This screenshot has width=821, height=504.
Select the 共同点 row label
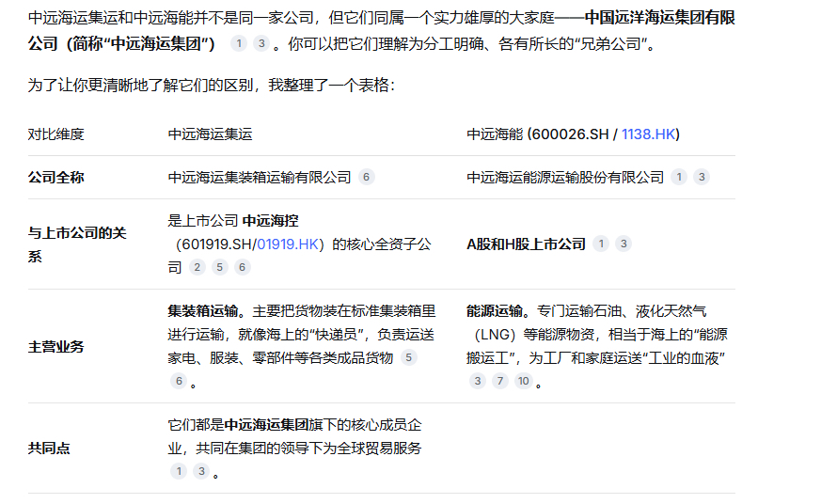[x=49, y=449]
